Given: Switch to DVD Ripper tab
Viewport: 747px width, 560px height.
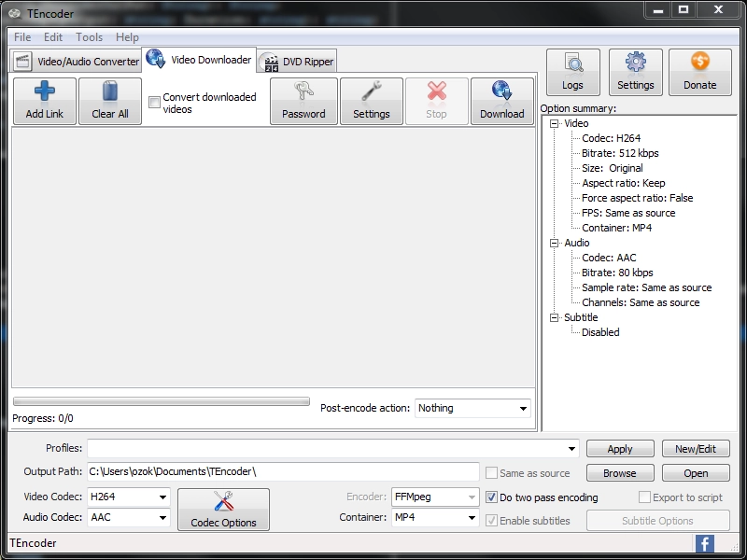Looking at the screenshot, I should click(x=298, y=62).
